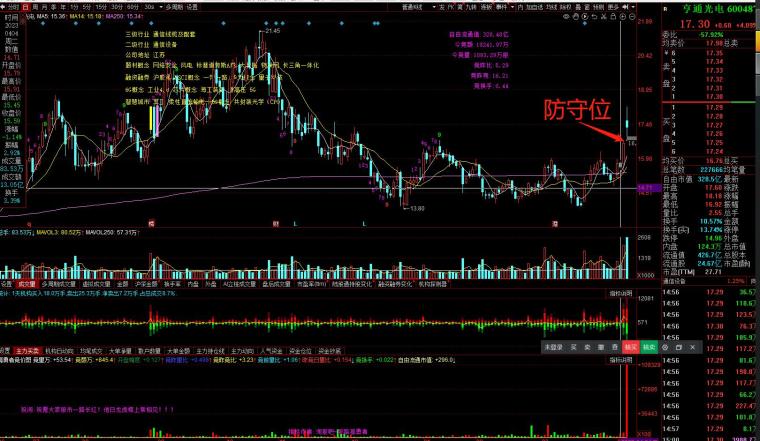The height and width of the screenshot is (441, 760).
Task: Select the 日 daily period tab
Action: (25, 7)
